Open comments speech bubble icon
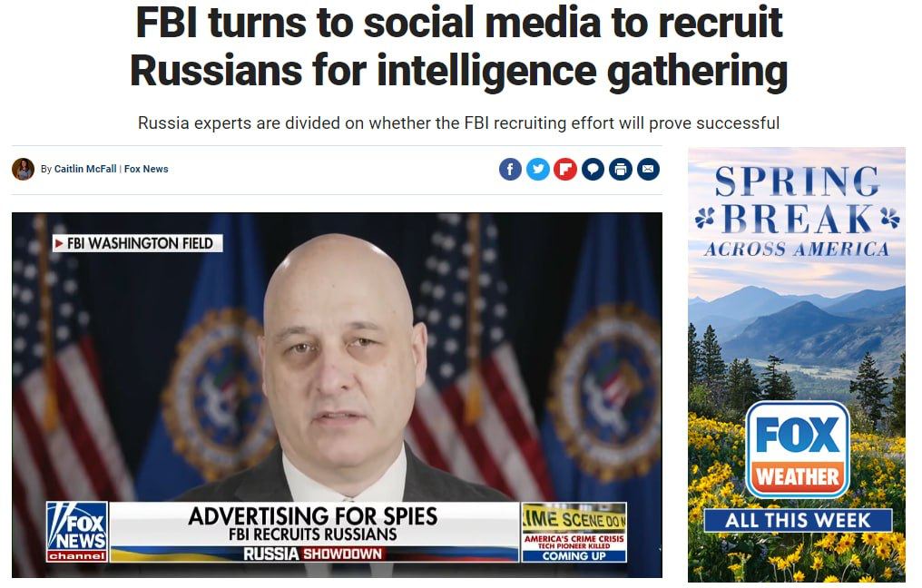 (593, 170)
